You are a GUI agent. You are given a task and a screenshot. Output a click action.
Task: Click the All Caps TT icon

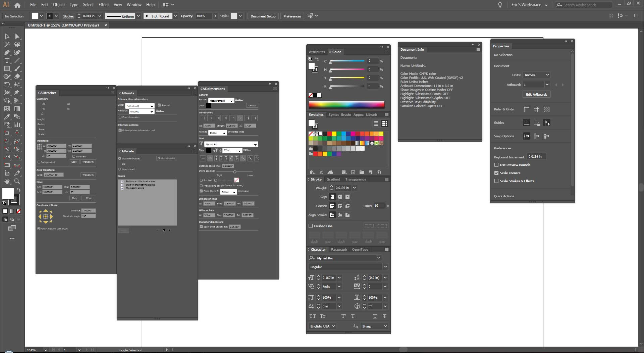coord(313,316)
